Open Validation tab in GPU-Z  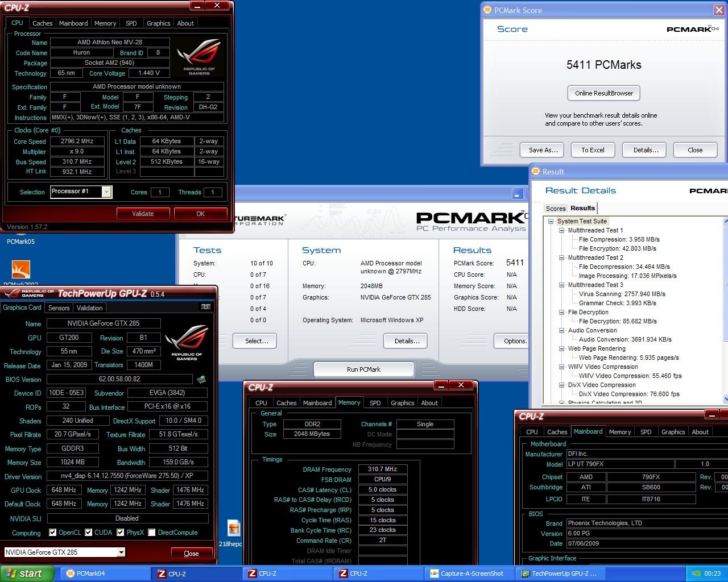point(89,307)
